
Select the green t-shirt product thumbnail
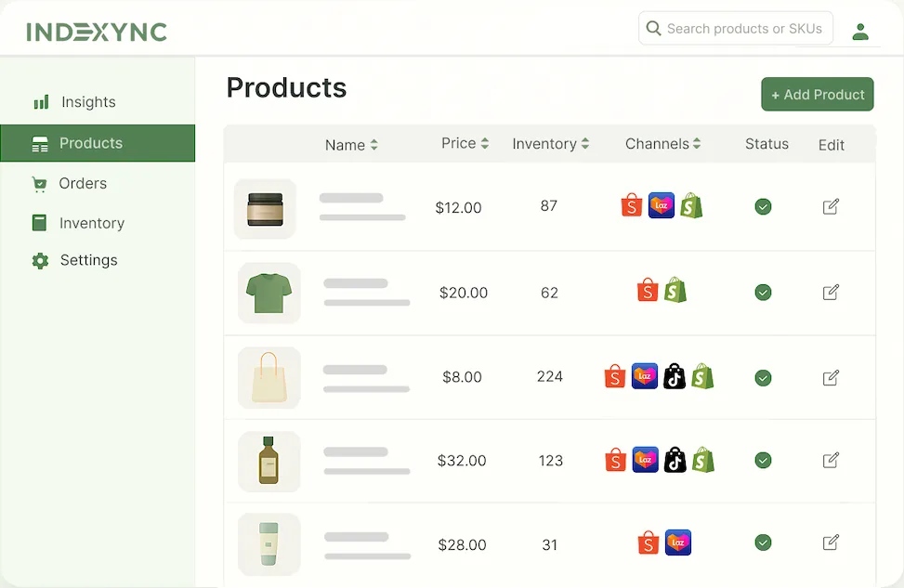tap(269, 293)
